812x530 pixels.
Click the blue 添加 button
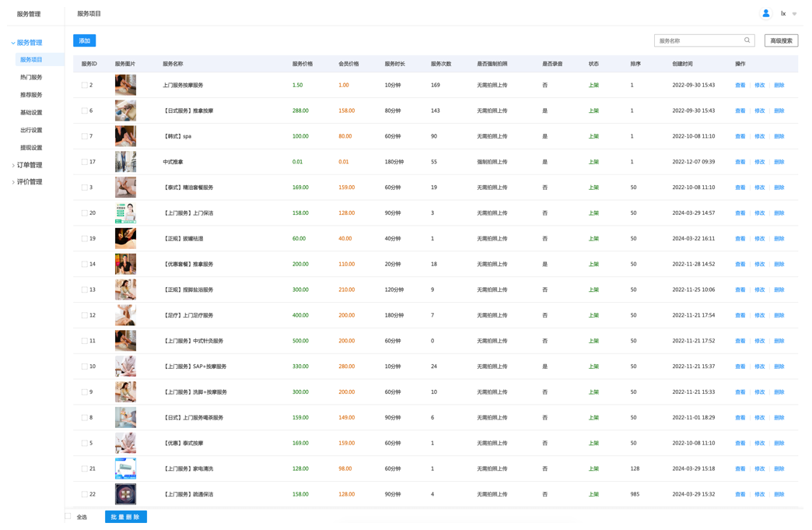point(84,40)
